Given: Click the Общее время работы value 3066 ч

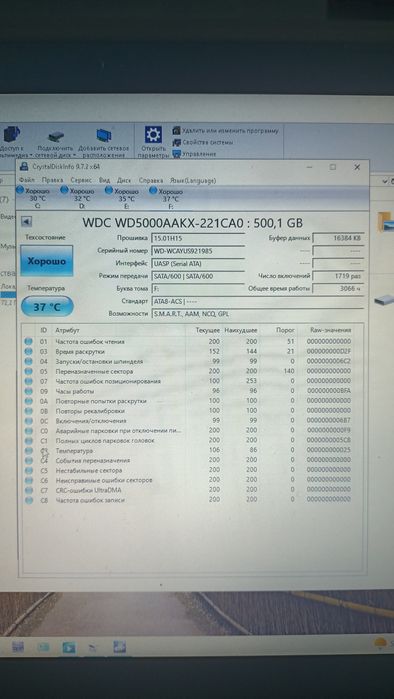Looking at the screenshot, I should pos(338,288).
